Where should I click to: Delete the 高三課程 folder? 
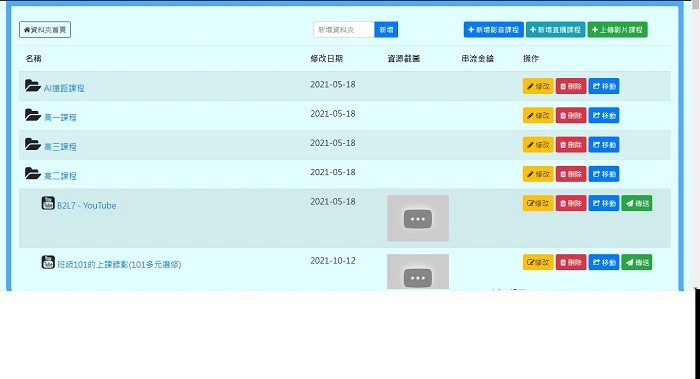tap(571, 145)
